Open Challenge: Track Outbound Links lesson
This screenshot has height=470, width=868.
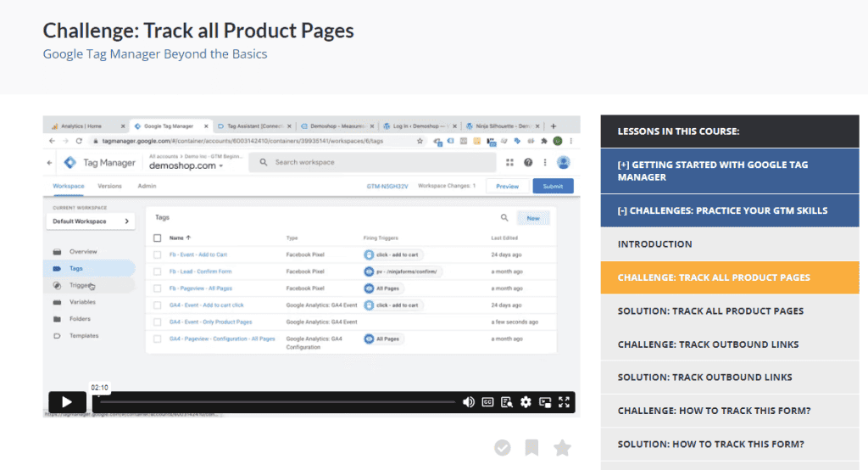730,344
